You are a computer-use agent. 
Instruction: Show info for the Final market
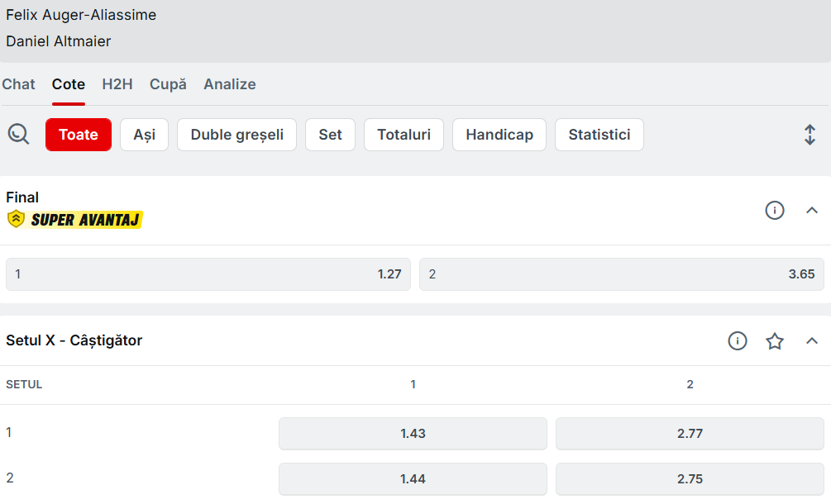(x=774, y=210)
